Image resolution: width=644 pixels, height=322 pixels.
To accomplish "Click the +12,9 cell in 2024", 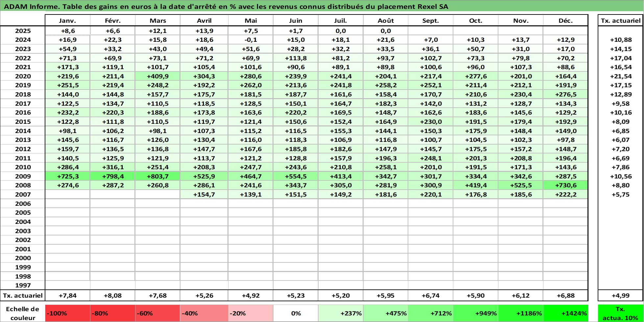I will click(565, 40).
